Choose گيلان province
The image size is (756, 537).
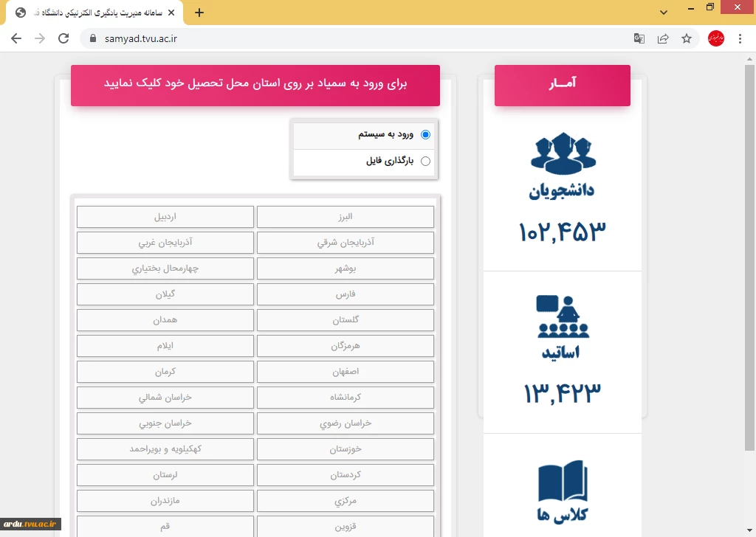point(165,294)
